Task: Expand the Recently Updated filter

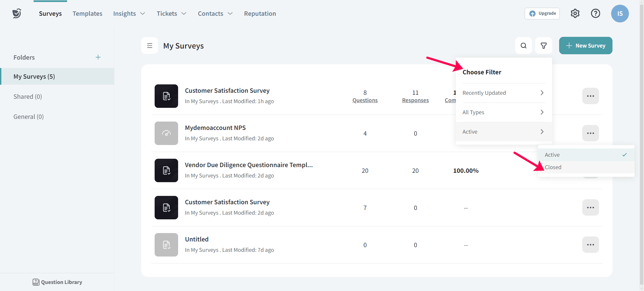Action: (x=503, y=93)
